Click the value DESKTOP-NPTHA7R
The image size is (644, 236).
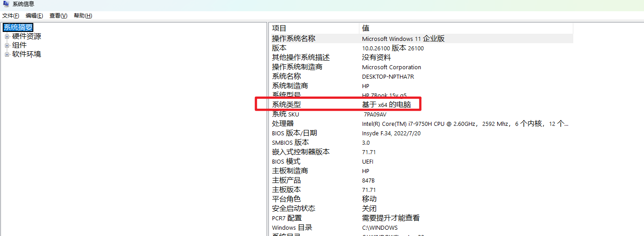click(x=388, y=76)
